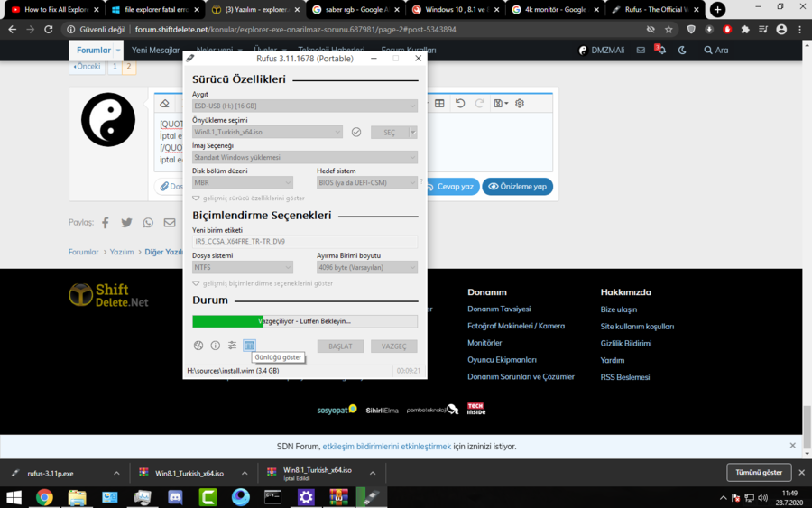Click the editor settings gear icon
This screenshot has width=812, height=508.
point(520,104)
